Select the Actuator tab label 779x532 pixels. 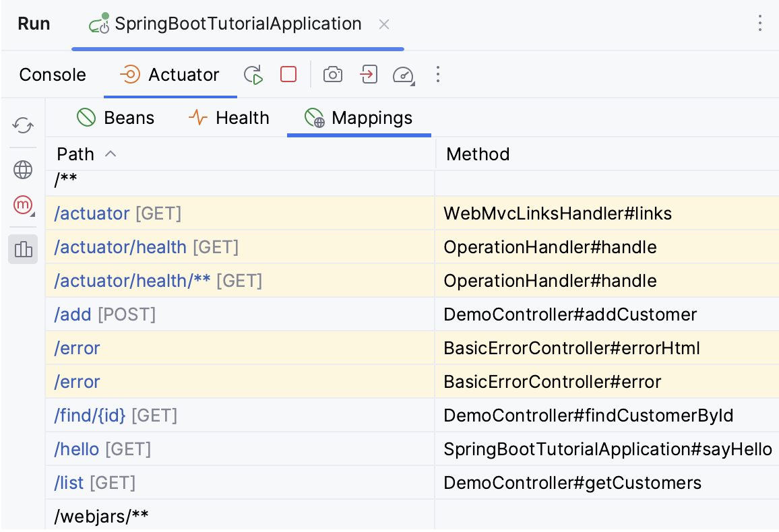(184, 75)
